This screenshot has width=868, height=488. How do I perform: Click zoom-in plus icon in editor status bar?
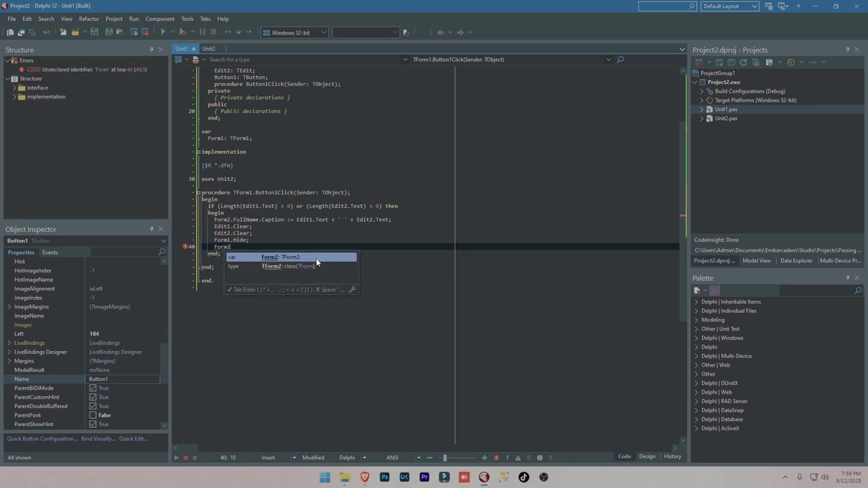484,457
